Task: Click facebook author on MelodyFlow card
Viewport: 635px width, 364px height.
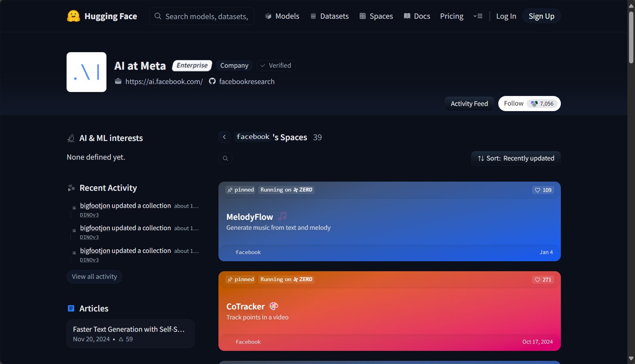Action: 248,252
